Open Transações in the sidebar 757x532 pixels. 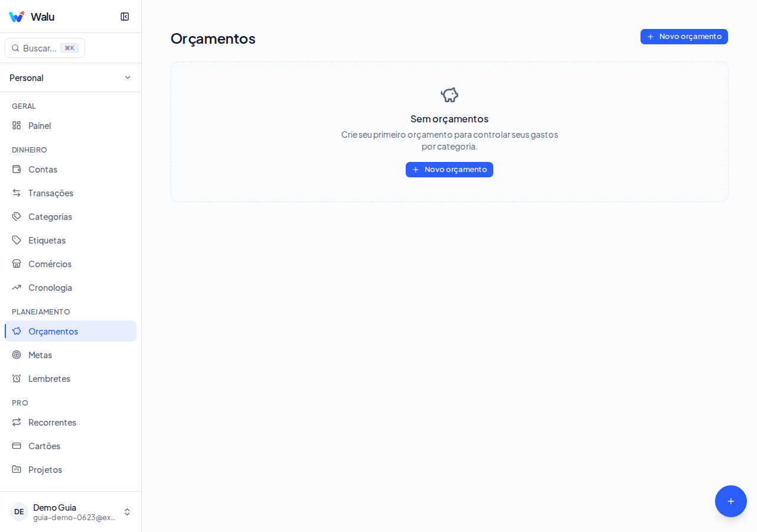pos(70,193)
